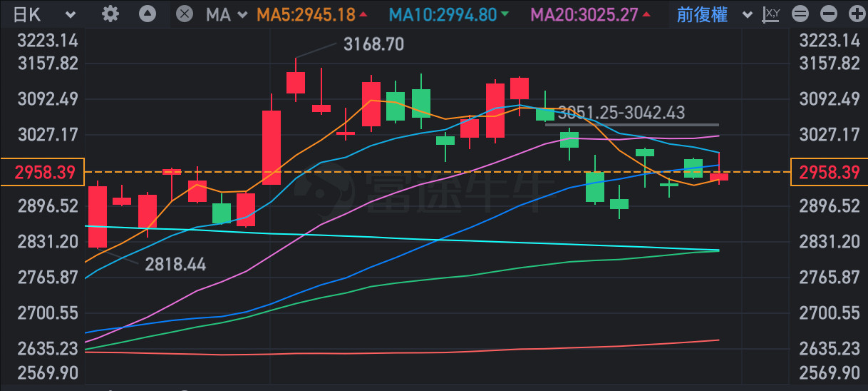Toggle the XY axis coordinate icon
The height and width of the screenshot is (391, 868).
(x=770, y=14)
